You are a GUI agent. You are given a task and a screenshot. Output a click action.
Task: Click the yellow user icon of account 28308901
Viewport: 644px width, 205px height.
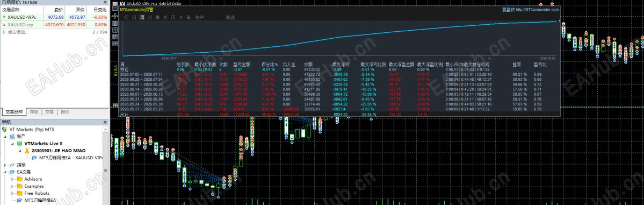(27, 151)
